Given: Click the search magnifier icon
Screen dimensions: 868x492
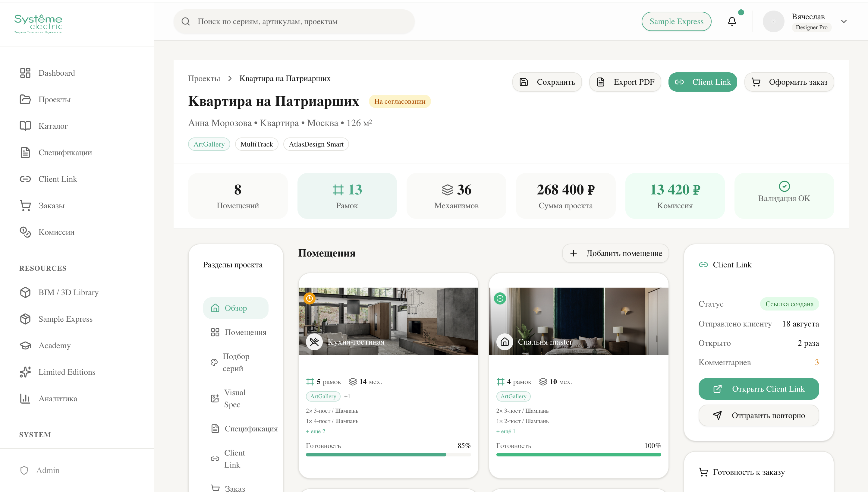Looking at the screenshot, I should pyautogui.click(x=185, y=22).
